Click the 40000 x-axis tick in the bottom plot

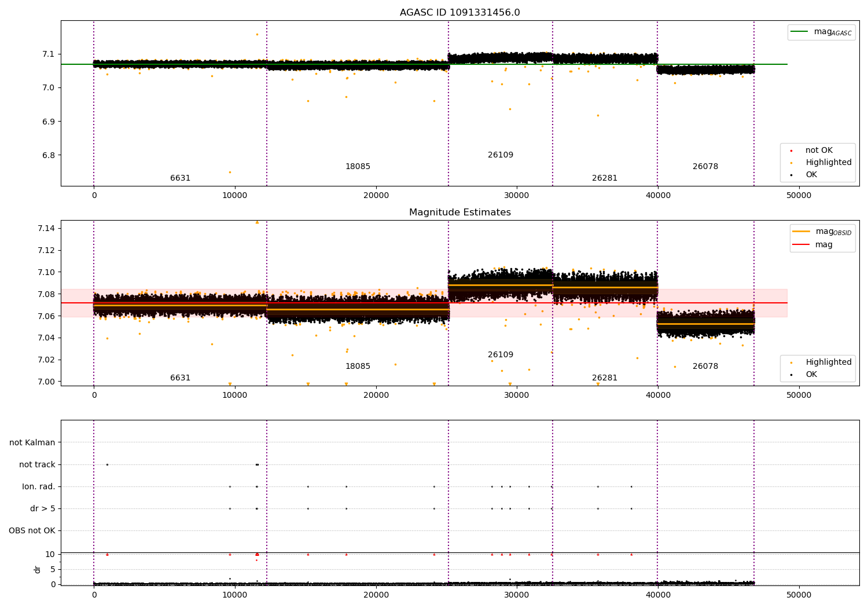click(x=657, y=595)
